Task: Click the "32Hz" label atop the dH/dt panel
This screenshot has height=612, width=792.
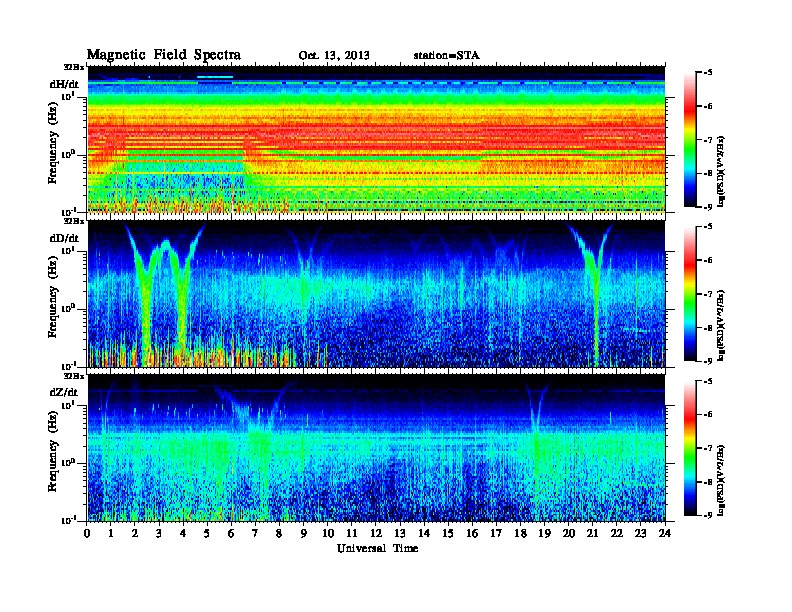Action: coord(74,67)
